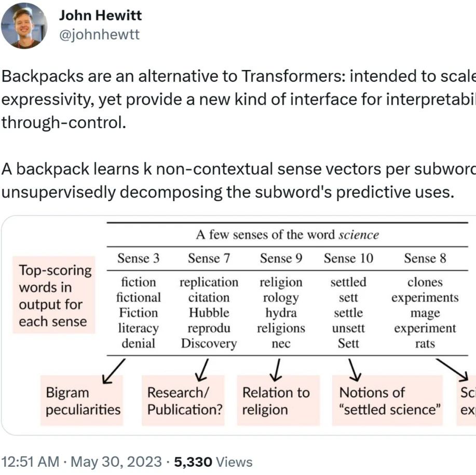Click the Notions of settled science box
This screenshot has width=476, height=475.
point(388,400)
